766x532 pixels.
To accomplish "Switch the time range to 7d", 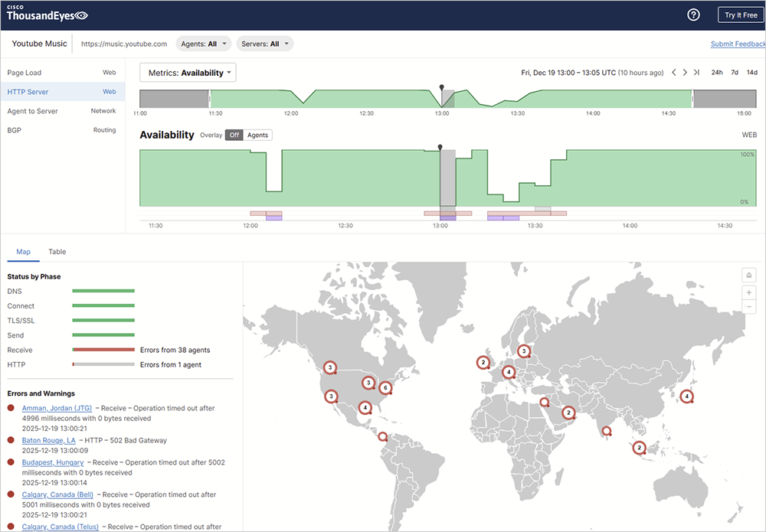I will 733,70.
